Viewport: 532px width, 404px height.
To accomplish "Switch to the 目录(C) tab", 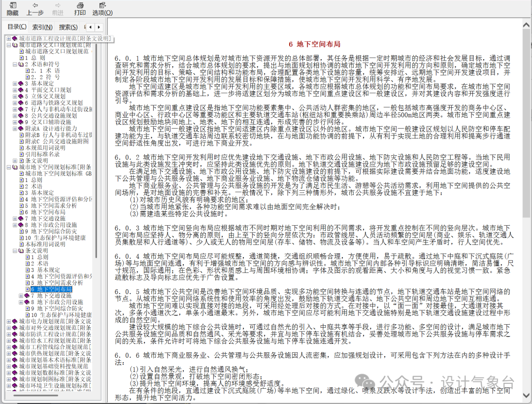I will 17,27.
